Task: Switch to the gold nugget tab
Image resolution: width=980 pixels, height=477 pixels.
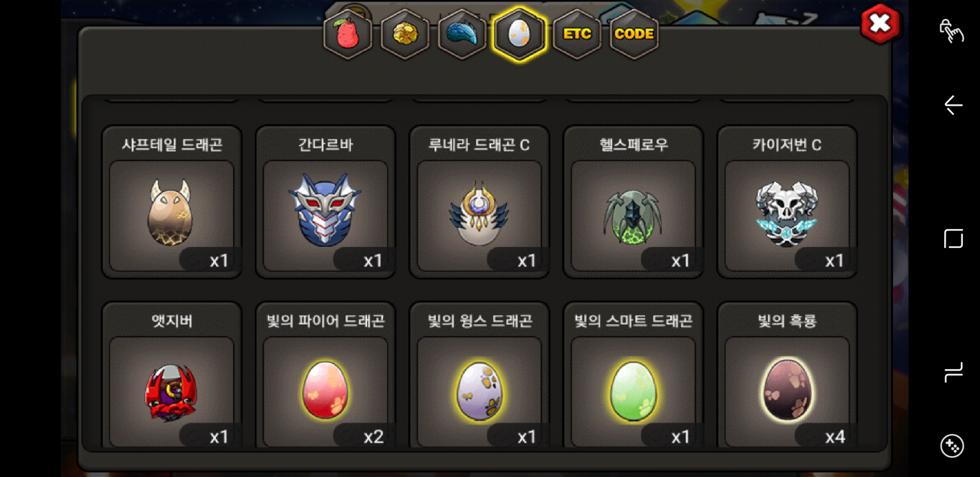Action: tap(405, 34)
